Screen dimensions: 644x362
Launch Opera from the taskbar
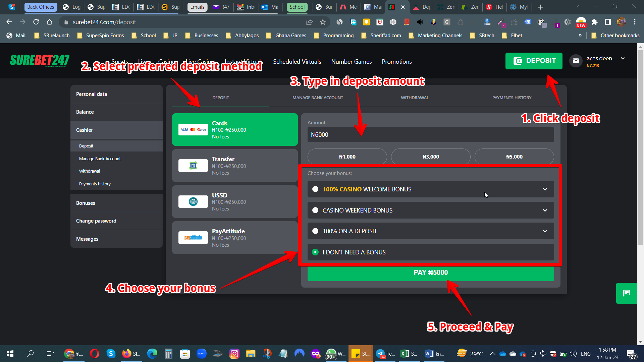94,354
